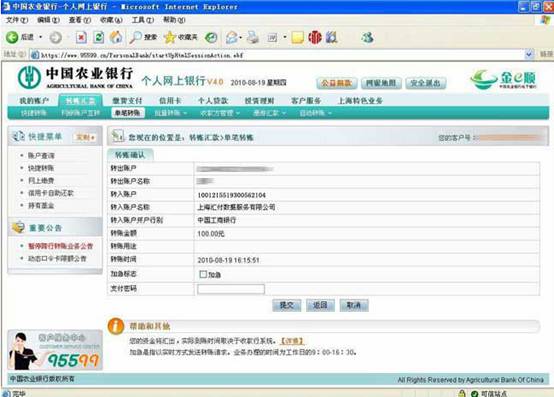Open the Mail icon dropdown arrow

241,37
